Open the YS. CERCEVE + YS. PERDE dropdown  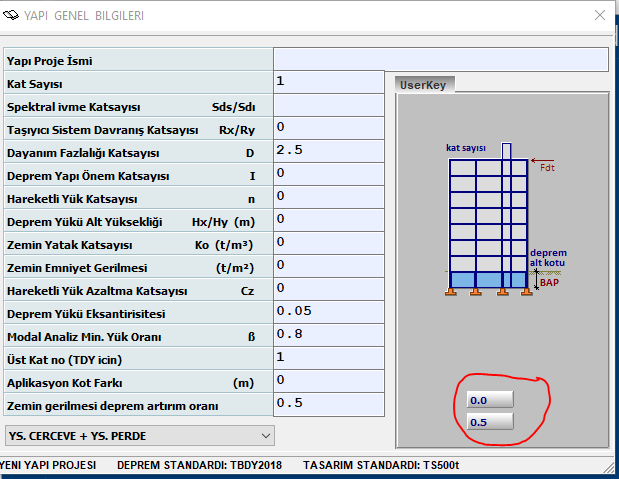coord(139,435)
